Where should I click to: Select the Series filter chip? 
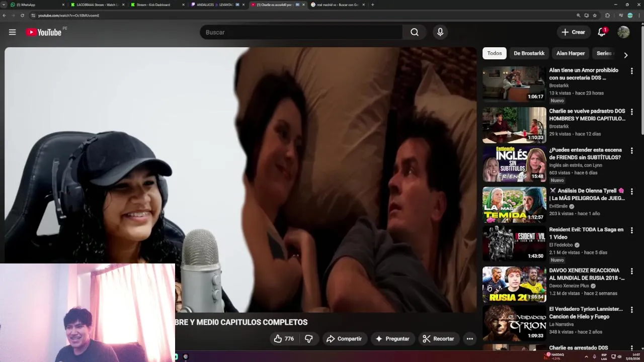point(604,53)
